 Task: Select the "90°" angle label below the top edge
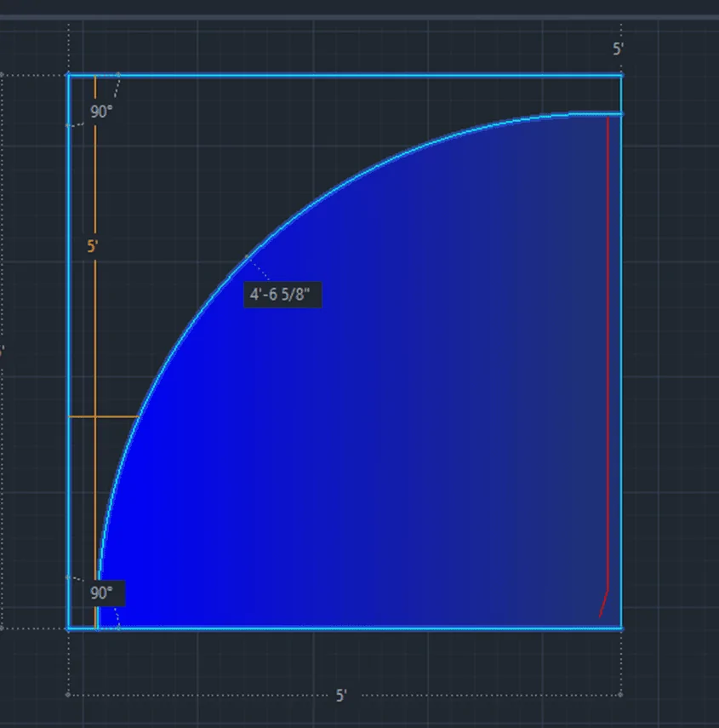click(x=101, y=112)
